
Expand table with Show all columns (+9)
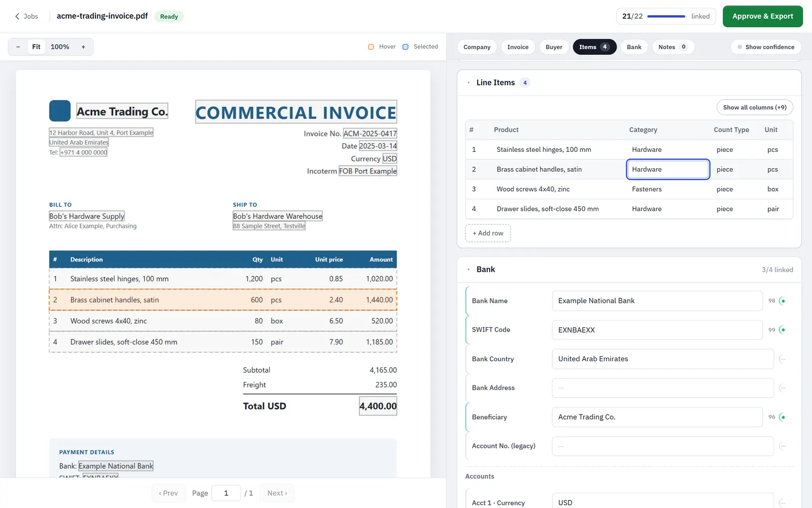(755, 107)
